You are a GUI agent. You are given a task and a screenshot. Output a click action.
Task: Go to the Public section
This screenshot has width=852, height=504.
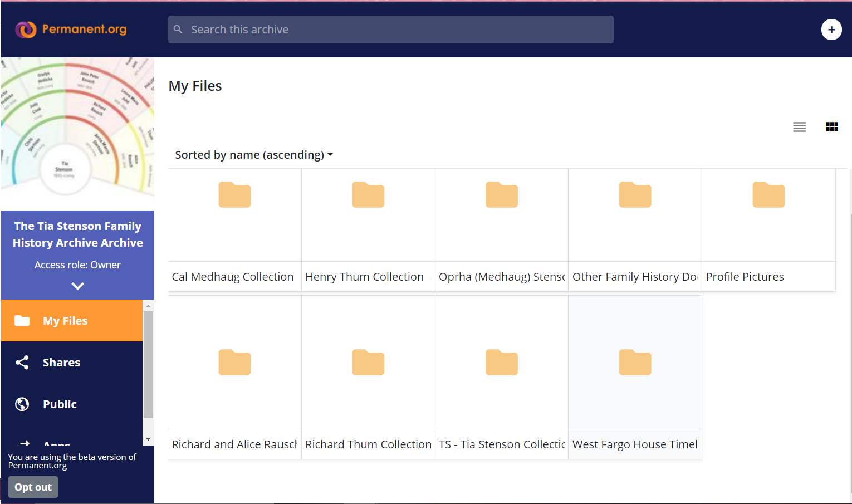click(60, 404)
